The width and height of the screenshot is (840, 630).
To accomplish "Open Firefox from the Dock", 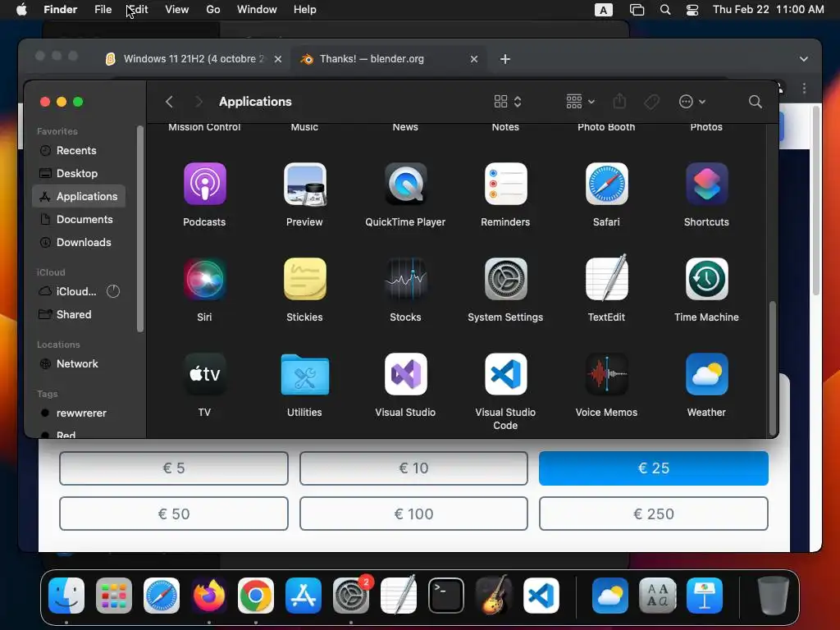I will click(x=209, y=596).
